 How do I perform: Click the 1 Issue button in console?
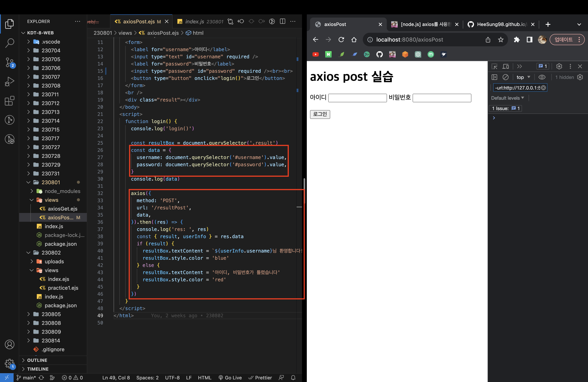(505, 108)
